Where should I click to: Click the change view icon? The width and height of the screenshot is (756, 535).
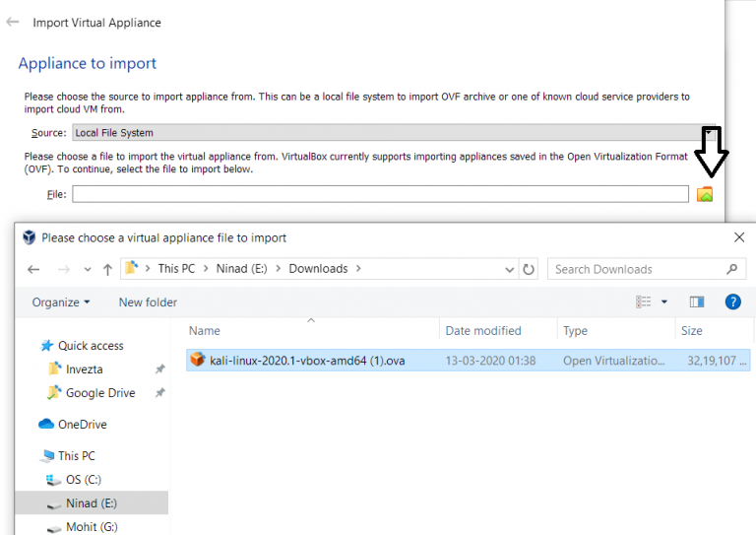[x=644, y=301]
